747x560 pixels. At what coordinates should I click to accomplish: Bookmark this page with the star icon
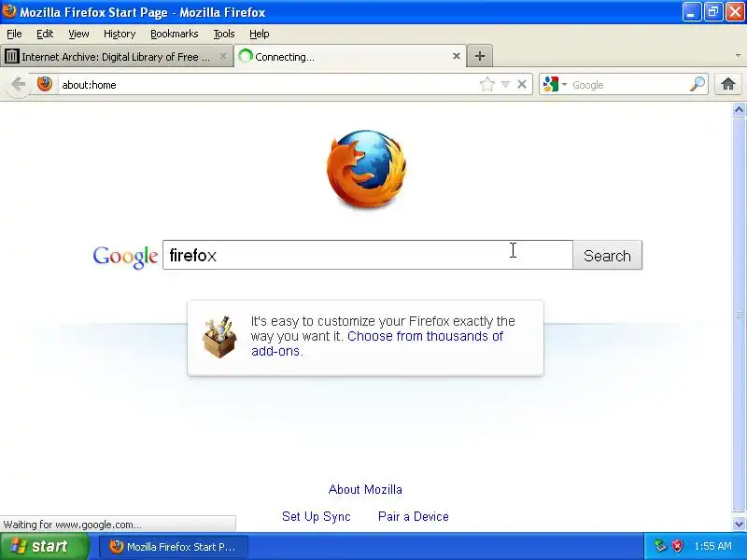486,84
